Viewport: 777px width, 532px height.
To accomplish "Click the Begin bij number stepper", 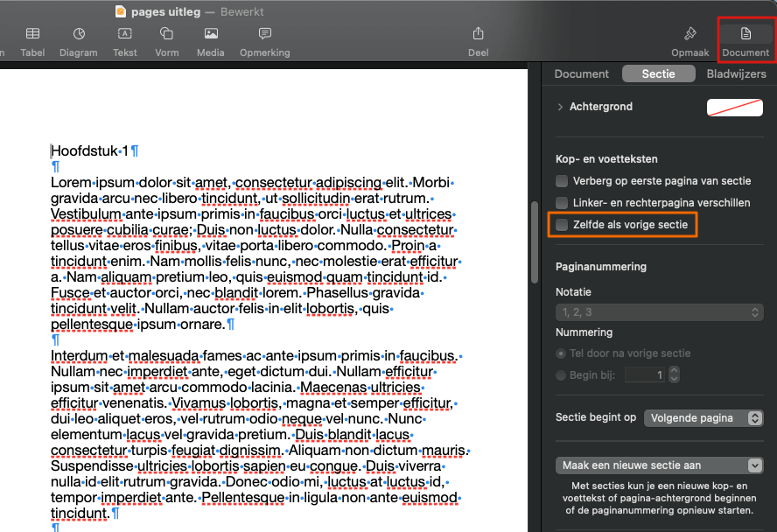I will click(x=674, y=375).
